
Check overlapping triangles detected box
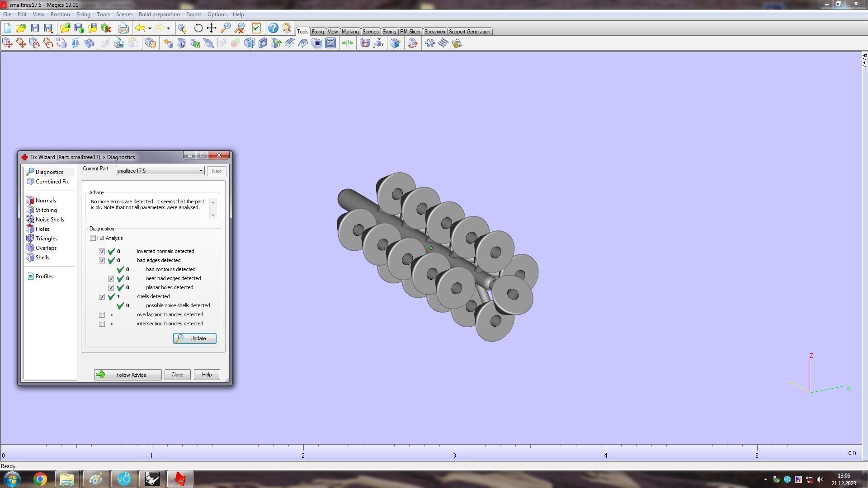(x=102, y=315)
